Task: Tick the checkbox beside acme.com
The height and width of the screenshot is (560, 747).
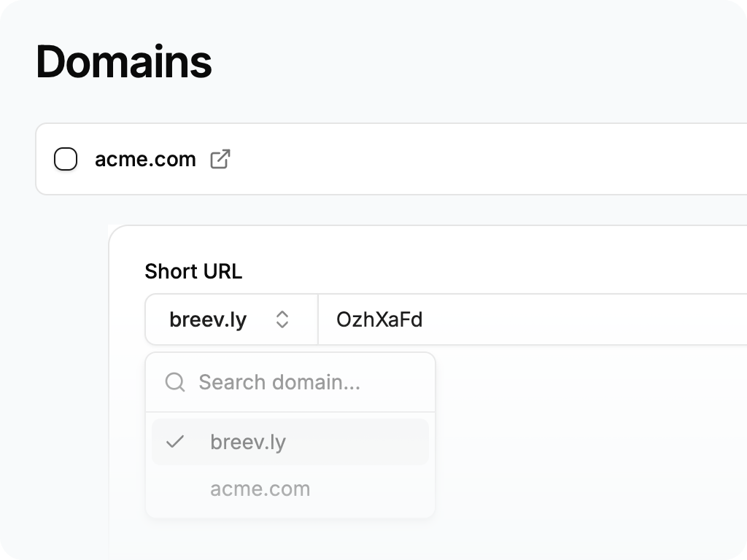Action: click(66, 159)
